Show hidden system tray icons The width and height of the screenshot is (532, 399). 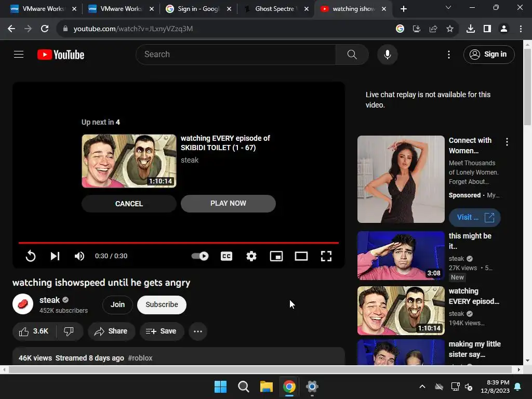(422, 387)
